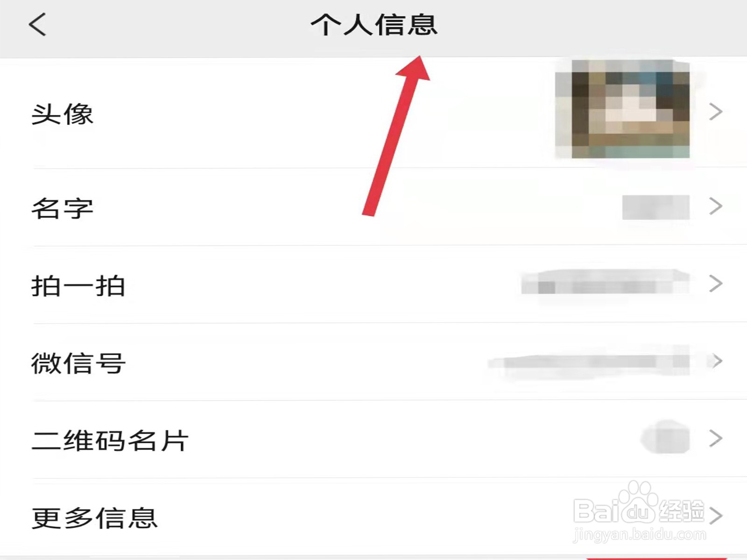Select the 头像 menu entry
Screen dimensions: 747x560
(373, 112)
